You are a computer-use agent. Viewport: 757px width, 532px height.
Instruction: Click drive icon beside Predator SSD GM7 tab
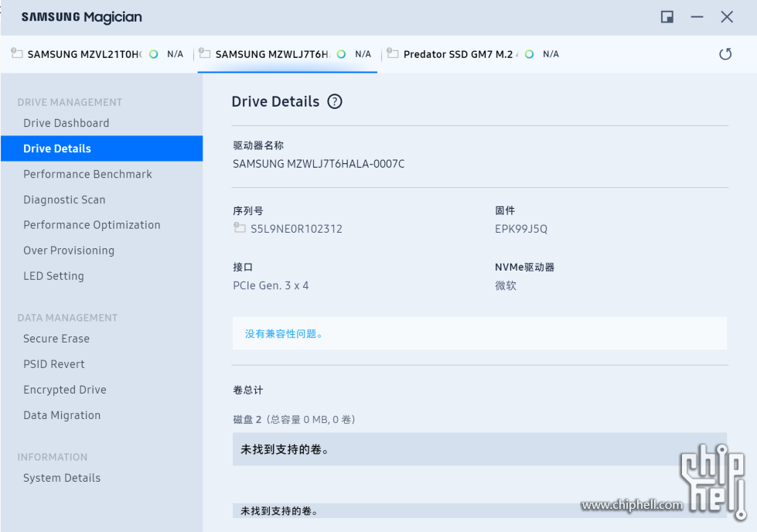pyautogui.click(x=393, y=53)
